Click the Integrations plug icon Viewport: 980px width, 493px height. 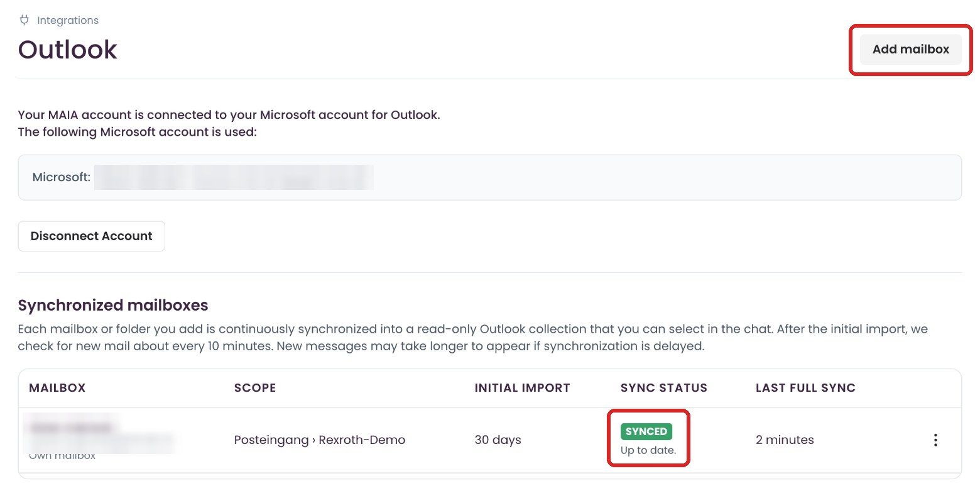point(24,20)
